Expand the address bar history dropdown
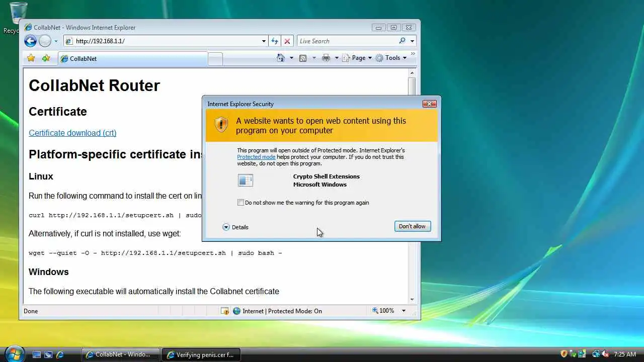The image size is (644, 362). click(x=264, y=41)
